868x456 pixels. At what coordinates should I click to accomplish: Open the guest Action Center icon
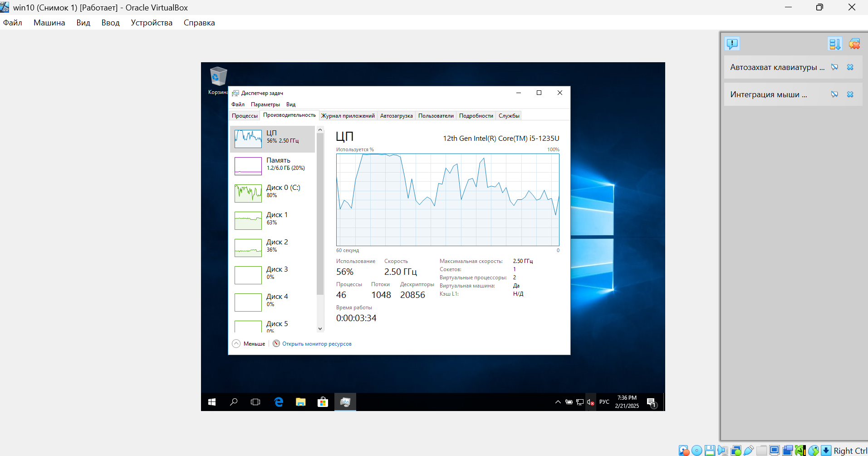652,402
